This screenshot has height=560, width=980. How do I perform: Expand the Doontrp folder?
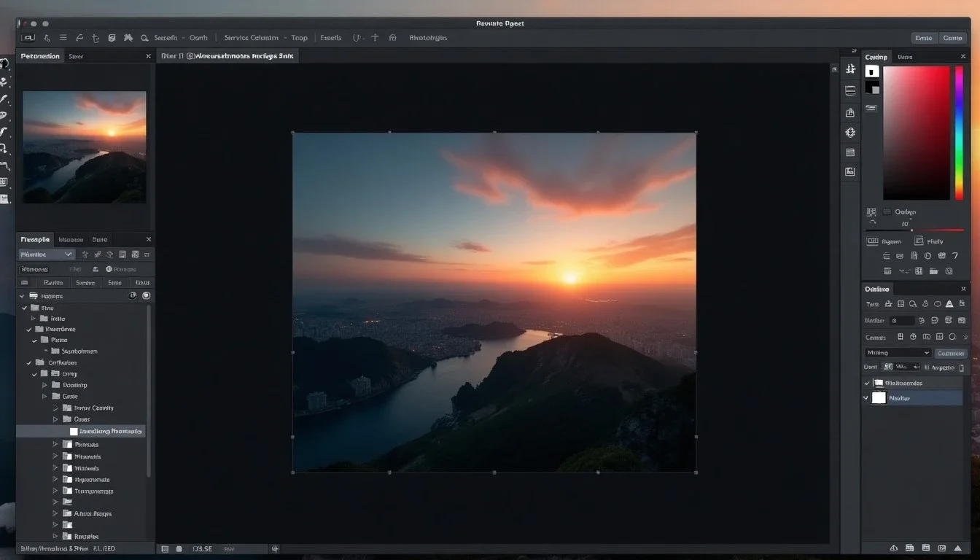point(44,385)
